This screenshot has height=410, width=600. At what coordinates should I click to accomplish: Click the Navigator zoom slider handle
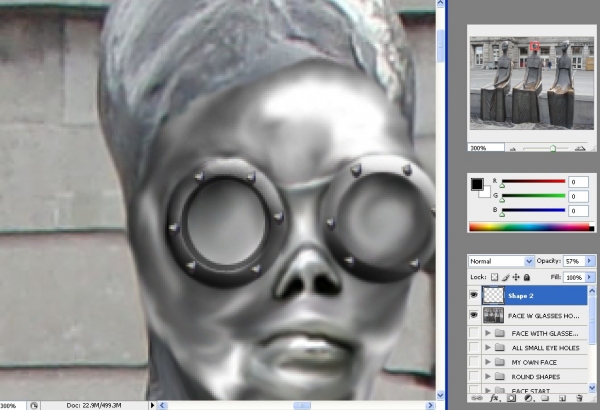[553, 149]
